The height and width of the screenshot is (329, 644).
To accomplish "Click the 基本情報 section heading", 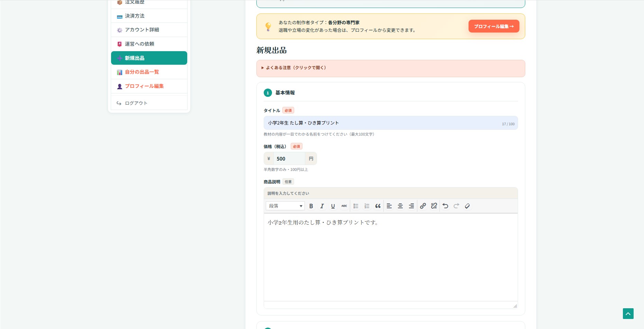I will pos(285,93).
